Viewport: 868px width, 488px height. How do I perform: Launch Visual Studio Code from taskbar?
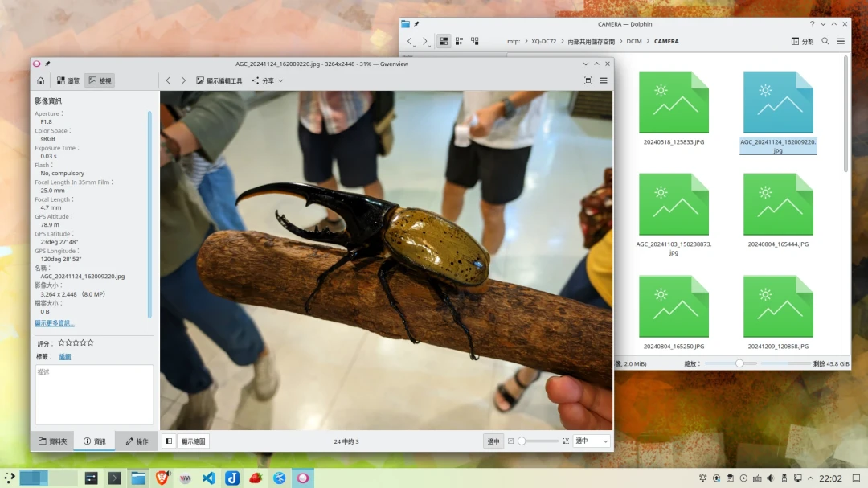(x=208, y=478)
